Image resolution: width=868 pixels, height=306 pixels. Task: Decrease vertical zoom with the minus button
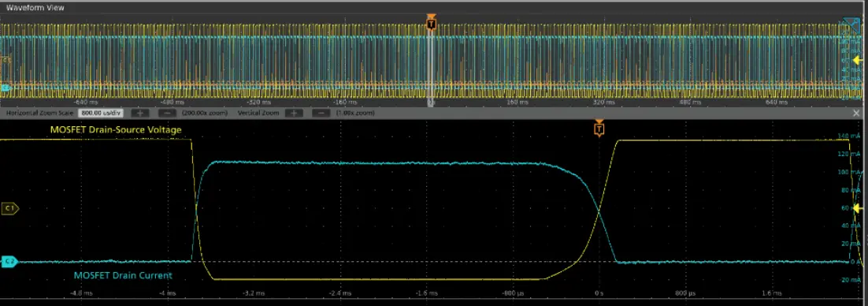[321, 113]
